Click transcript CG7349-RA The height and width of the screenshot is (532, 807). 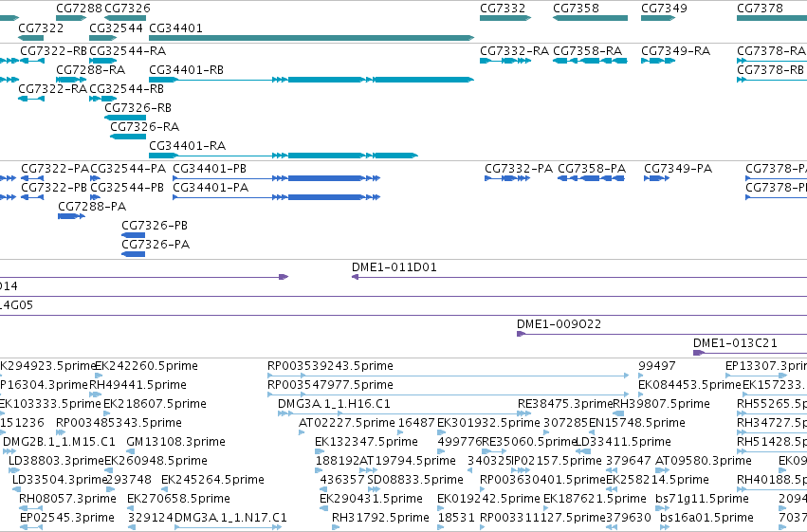click(658, 61)
